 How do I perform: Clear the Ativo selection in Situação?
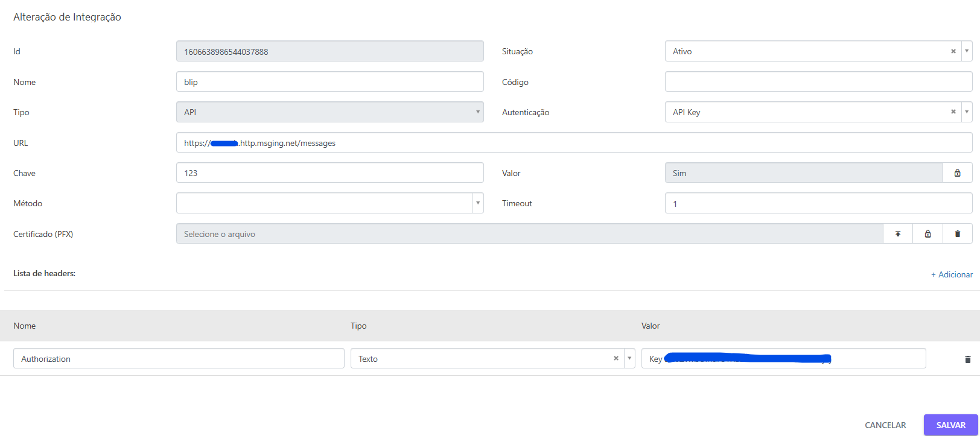[x=953, y=51]
